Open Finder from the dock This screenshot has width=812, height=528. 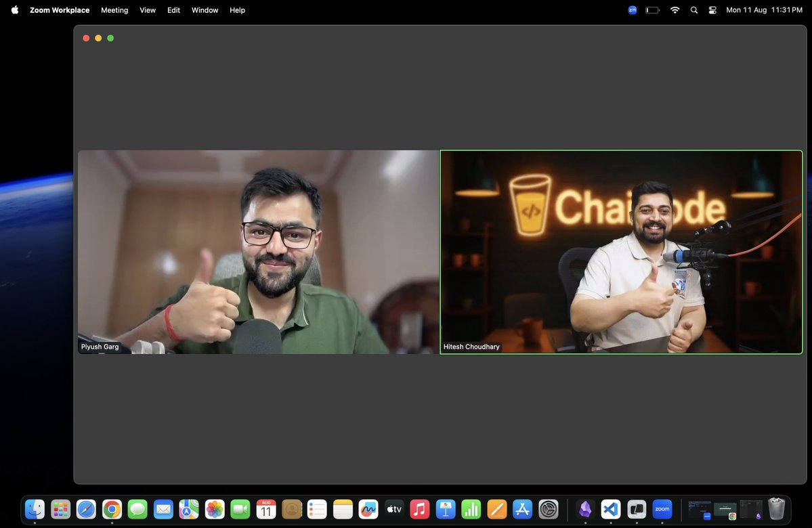(x=35, y=509)
